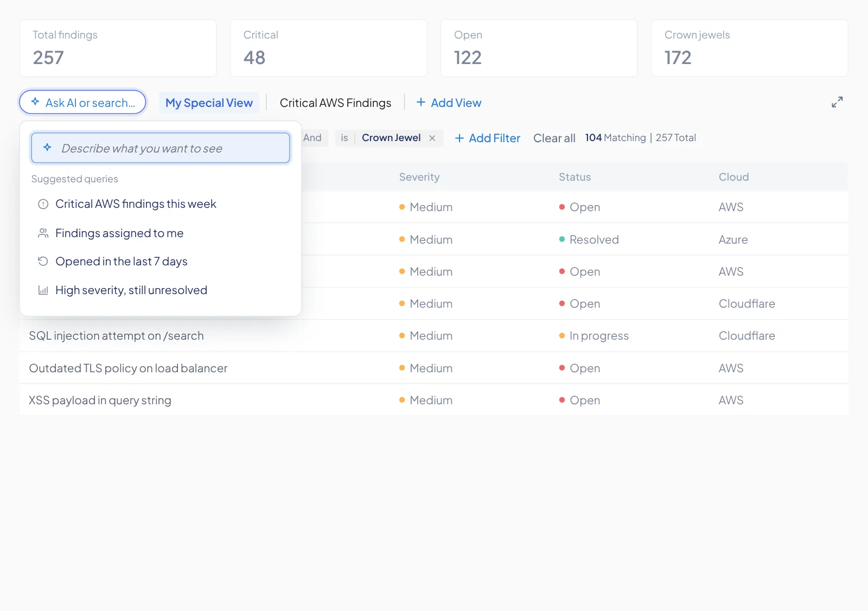Click Open status in the Outdated TLS row
Screen dimensions: 868x611
tap(579, 368)
